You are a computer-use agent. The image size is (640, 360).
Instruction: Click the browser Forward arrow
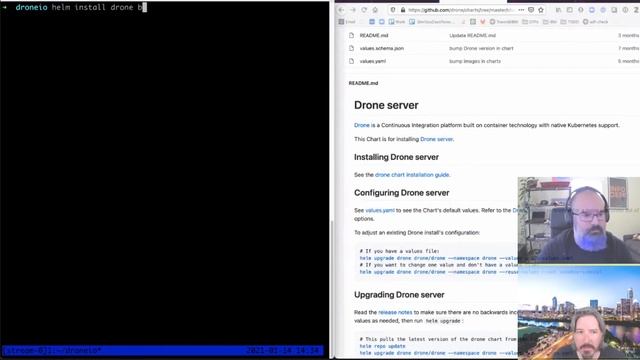coord(353,10)
